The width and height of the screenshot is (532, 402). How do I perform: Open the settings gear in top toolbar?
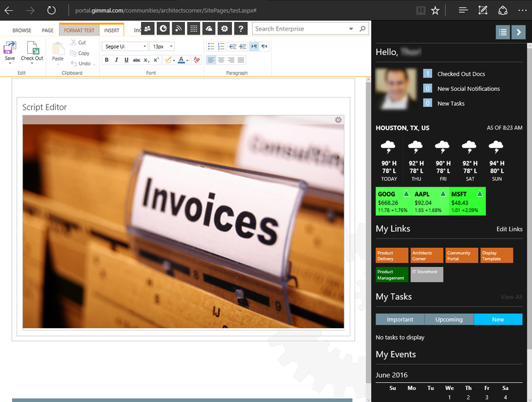[x=225, y=29]
